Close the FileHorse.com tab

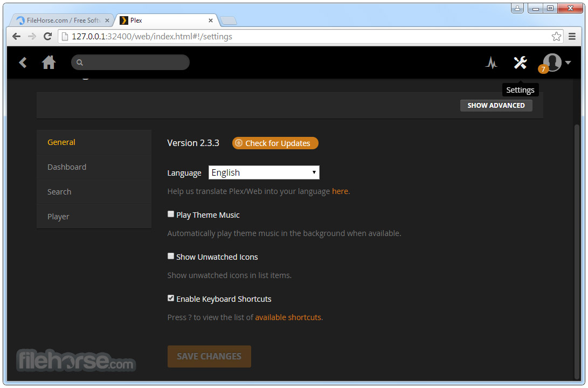coord(107,20)
